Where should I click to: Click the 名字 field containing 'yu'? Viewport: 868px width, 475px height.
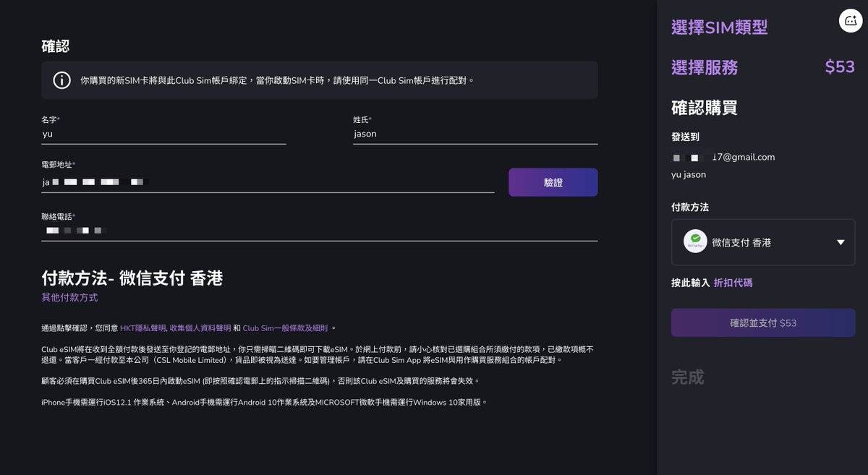(x=163, y=134)
